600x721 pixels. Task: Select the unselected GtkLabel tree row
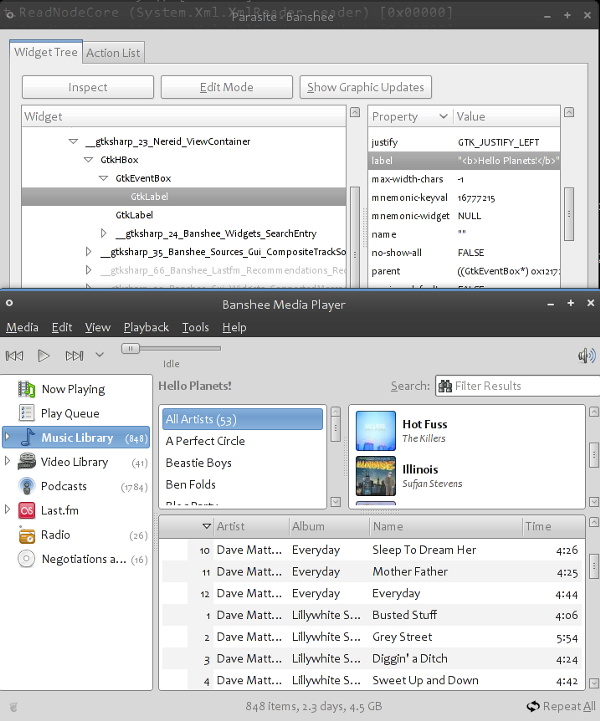(x=184, y=215)
